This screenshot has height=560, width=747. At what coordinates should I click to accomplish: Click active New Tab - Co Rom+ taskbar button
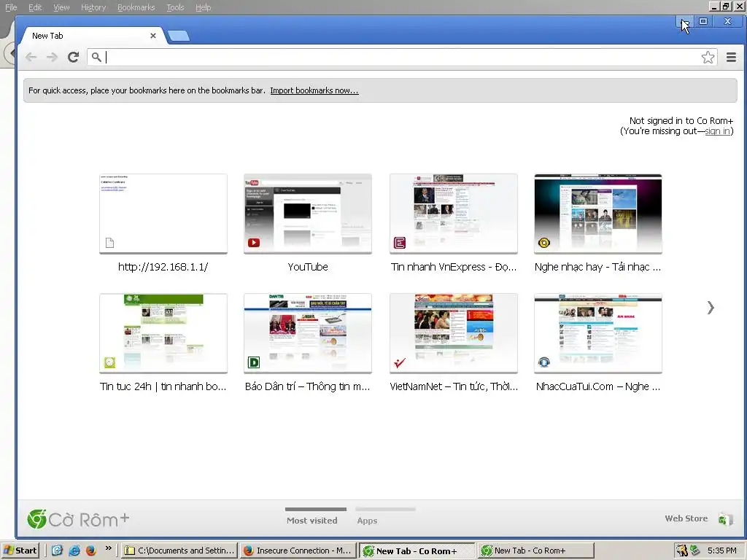pos(417,551)
